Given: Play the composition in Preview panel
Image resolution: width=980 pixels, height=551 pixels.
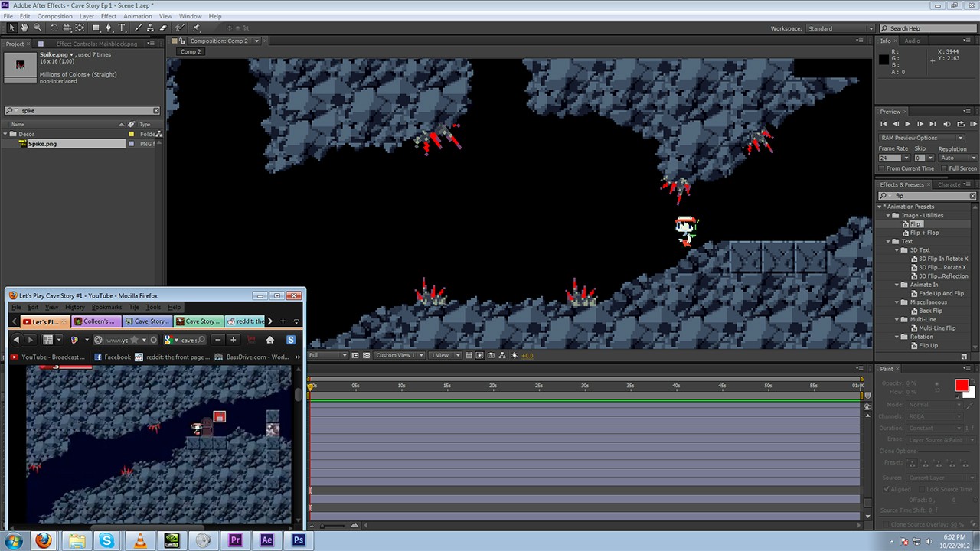Looking at the screenshot, I should [x=907, y=124].
